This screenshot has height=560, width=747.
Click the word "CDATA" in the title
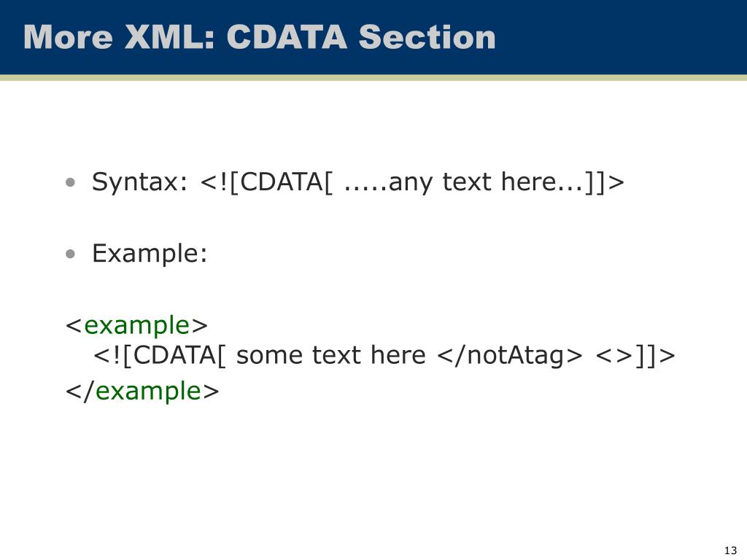click(286, 37)
